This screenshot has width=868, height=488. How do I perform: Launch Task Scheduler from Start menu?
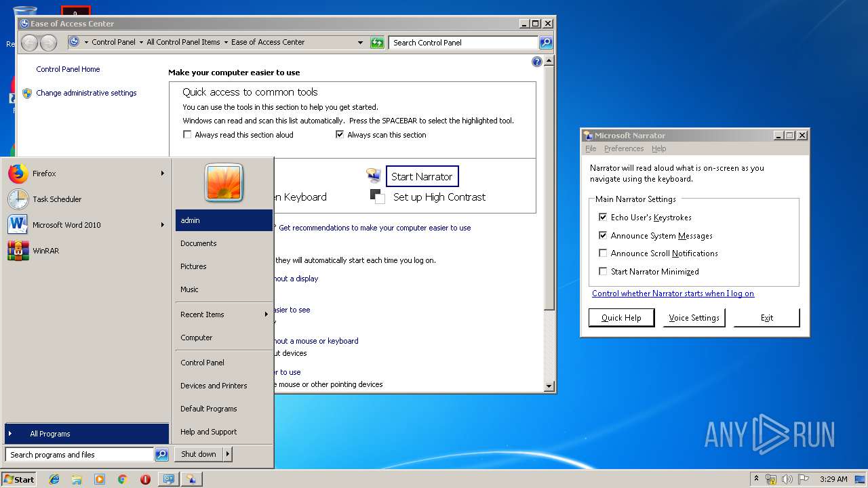tap(85, 199)
